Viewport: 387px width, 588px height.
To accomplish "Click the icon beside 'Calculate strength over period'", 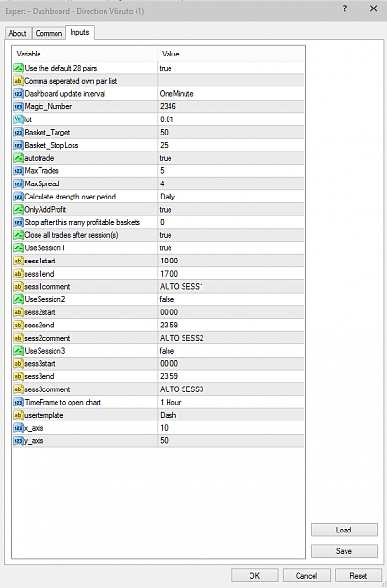I will pos(19,197).
